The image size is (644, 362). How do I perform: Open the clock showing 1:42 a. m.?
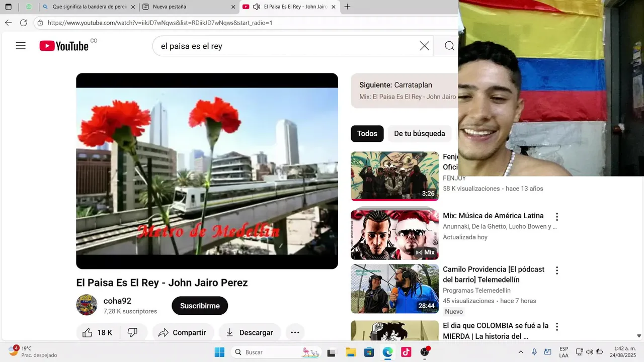624,352
